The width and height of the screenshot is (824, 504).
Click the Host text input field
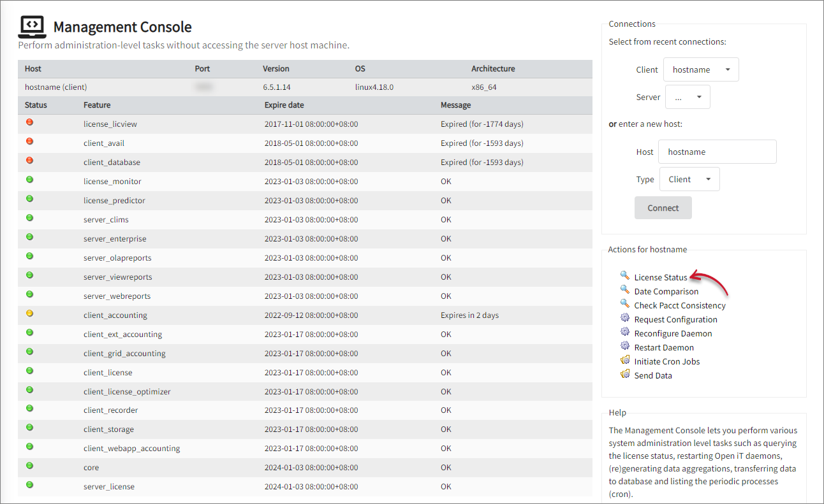(717, 152)
